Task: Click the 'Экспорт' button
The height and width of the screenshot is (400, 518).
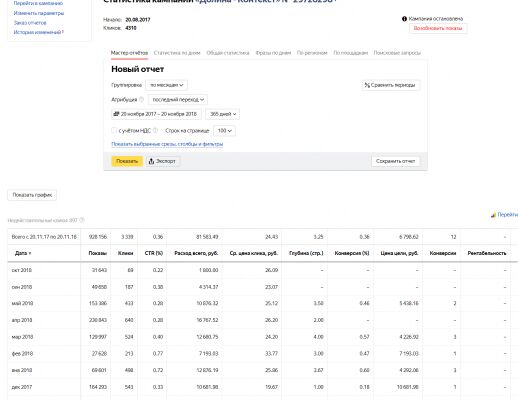Action: pos(162,161)
